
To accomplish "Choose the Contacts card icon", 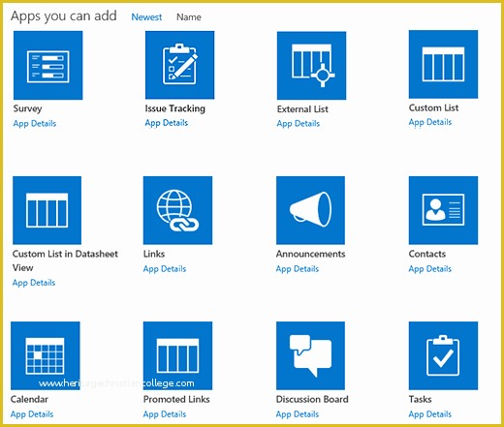I will [443, 210].
